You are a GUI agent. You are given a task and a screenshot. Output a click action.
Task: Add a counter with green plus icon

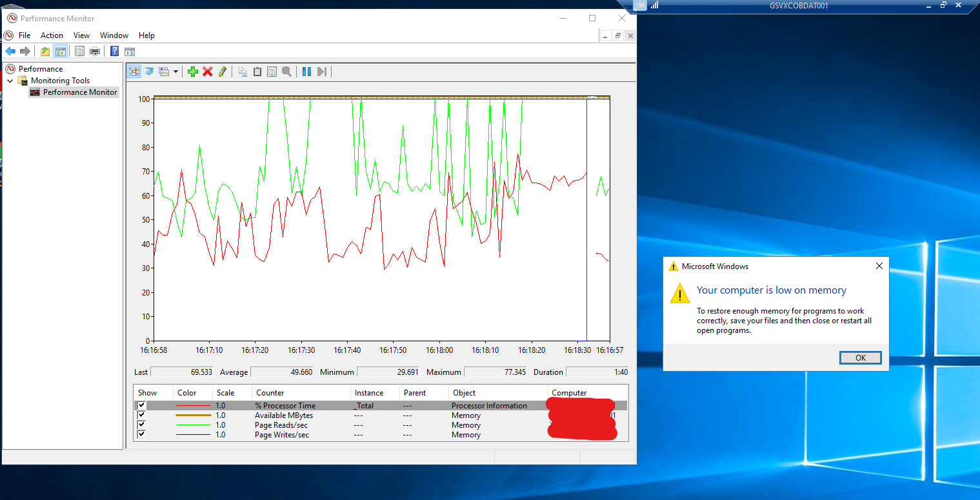point(192,72)
